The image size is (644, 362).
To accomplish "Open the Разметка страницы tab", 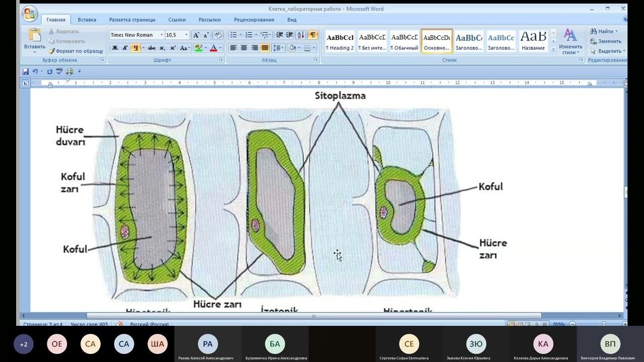I will (132, 20).
